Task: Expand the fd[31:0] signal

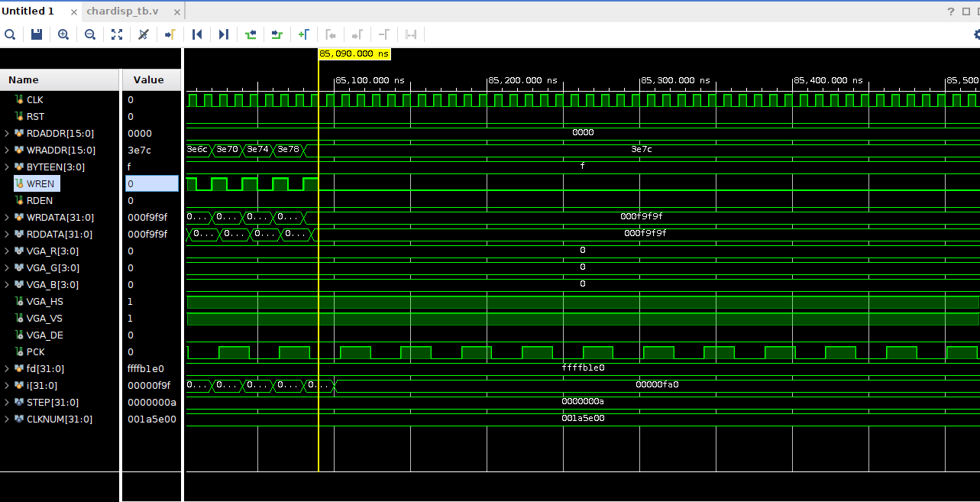Action: [x=7, y=368]
